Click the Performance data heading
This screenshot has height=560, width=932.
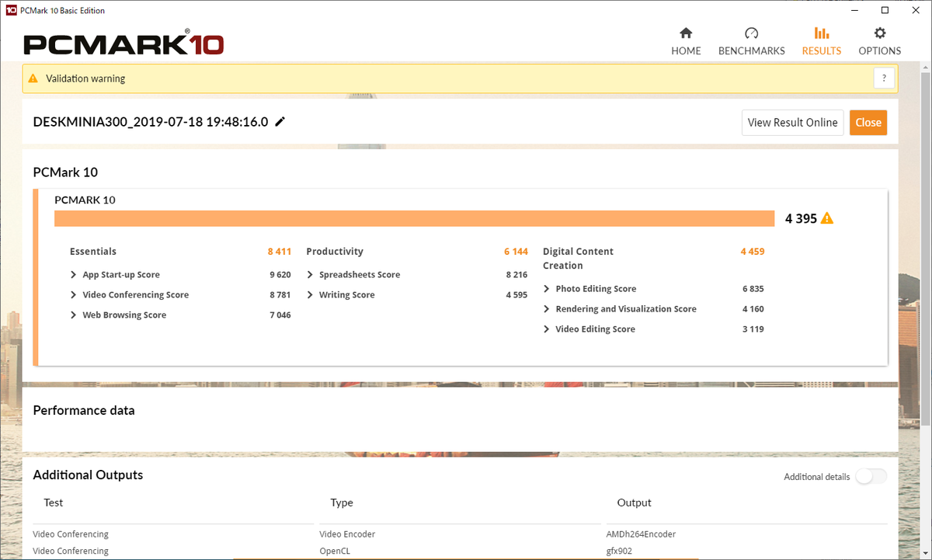tap(84, 410)
